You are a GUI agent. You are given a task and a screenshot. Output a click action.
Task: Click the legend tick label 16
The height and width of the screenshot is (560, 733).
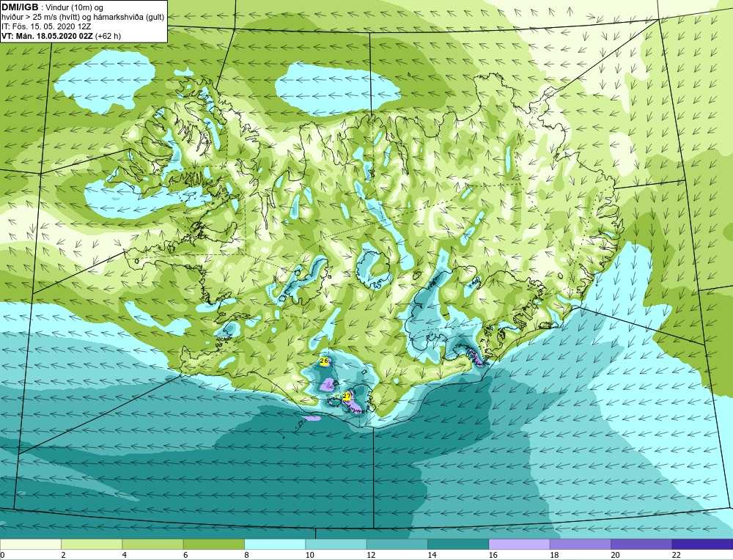pyautogui.click(x=493, y=555)
